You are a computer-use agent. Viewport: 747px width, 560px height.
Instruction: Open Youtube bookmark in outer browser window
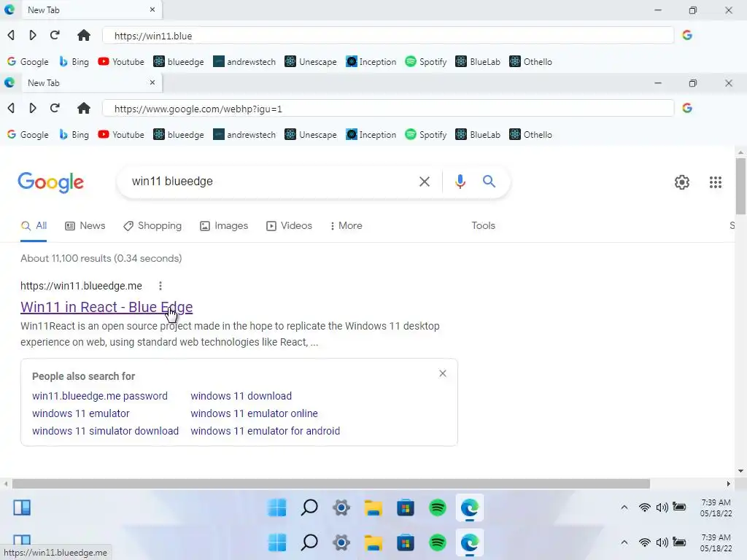point(121,62)
